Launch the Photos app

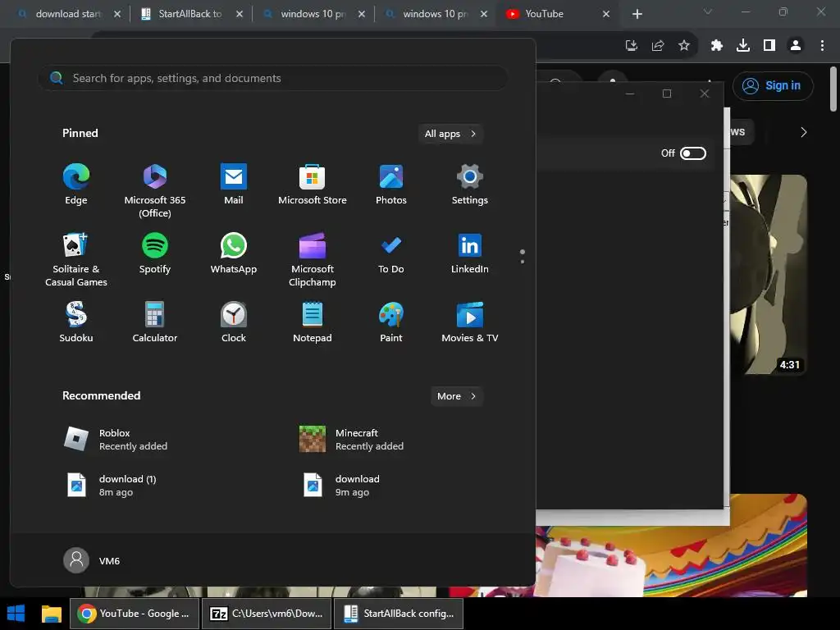(391, 185)
